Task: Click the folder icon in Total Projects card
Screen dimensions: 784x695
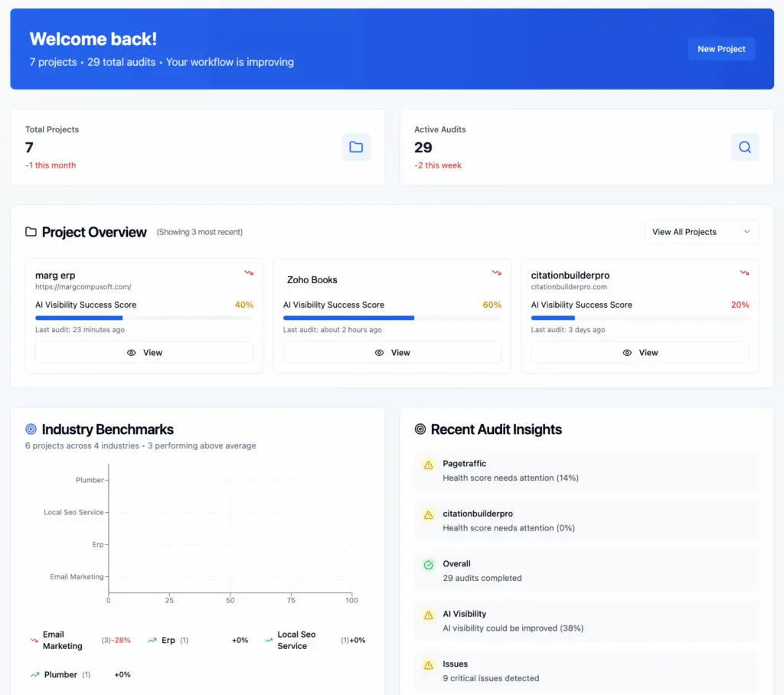Action: tap(356, 147)
